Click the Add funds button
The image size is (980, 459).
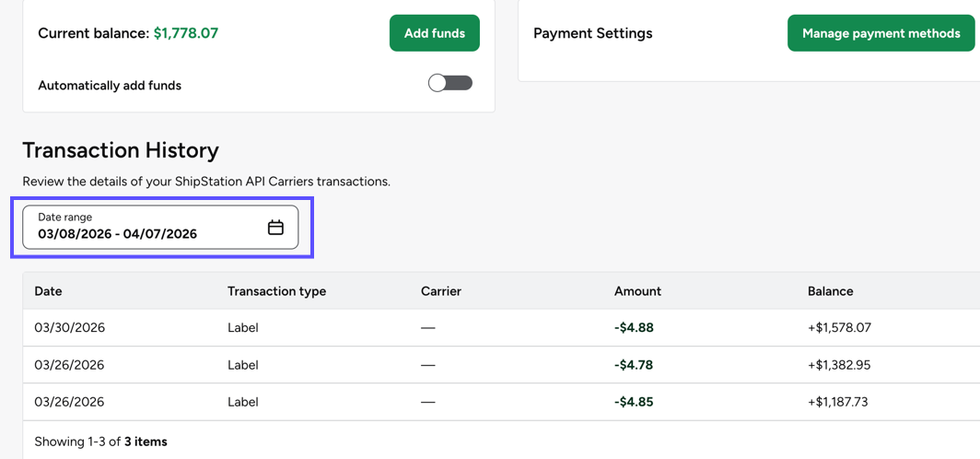click(x=435, y=33)
